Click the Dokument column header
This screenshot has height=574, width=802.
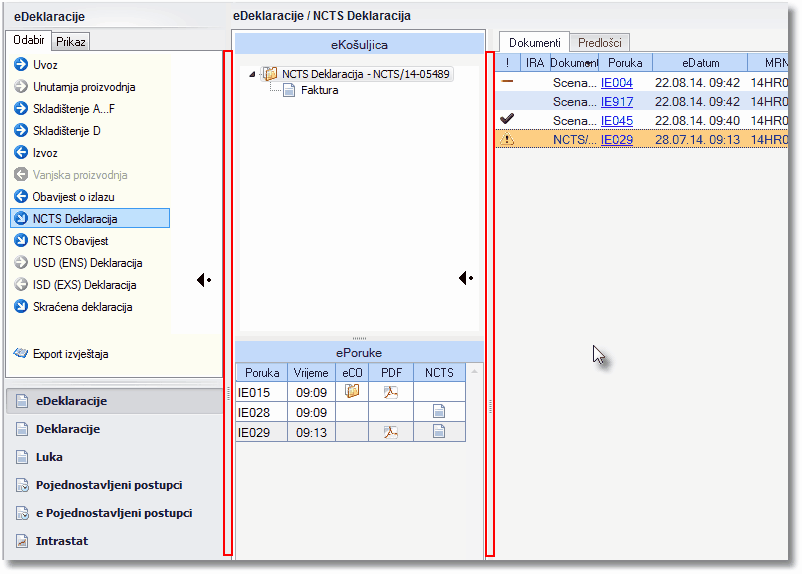(574, 62)
